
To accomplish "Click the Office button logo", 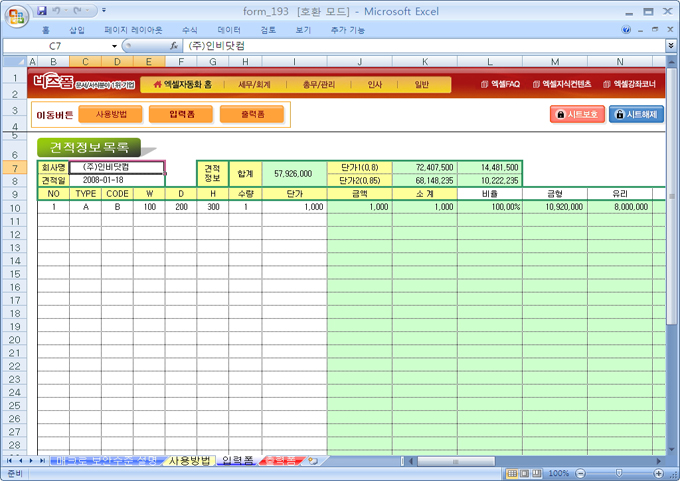I will pyautogui.click(x=14, y=14).
